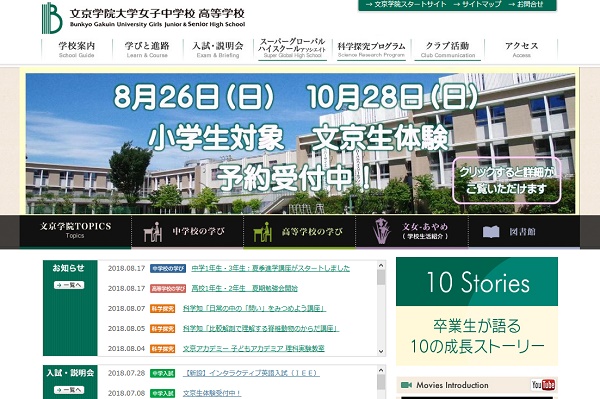600x399 pixels.
Task: Click the 入試・説明会 list scrollbar thumb
Action: pyautogui.click(x=381, y=382)
